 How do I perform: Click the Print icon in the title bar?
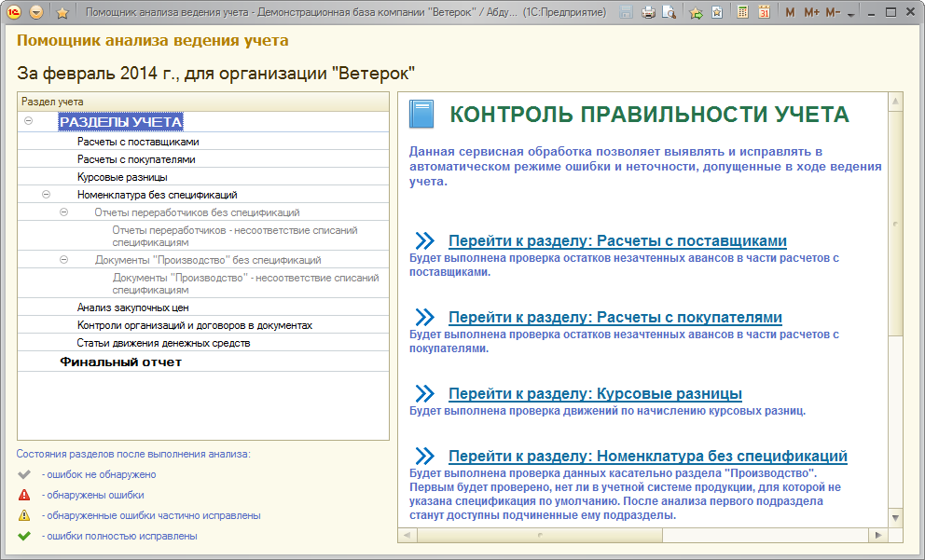coord(648,13)
